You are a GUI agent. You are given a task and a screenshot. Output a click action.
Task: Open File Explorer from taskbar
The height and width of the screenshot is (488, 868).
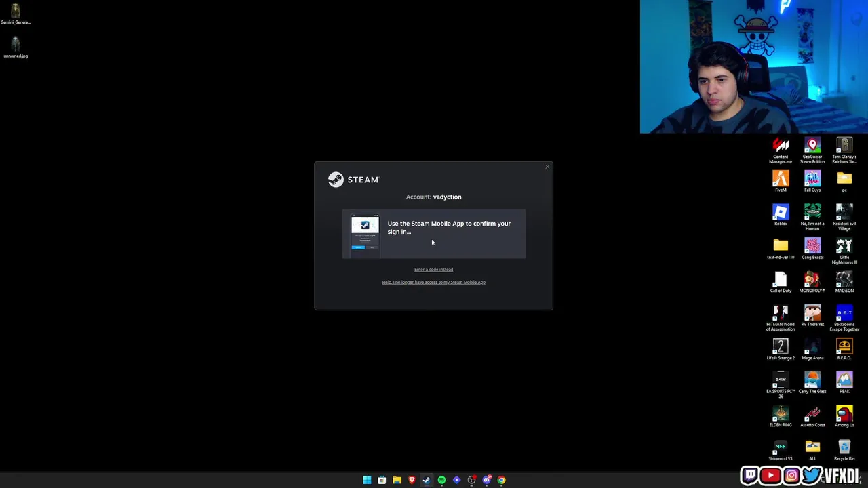pos(397,480)
